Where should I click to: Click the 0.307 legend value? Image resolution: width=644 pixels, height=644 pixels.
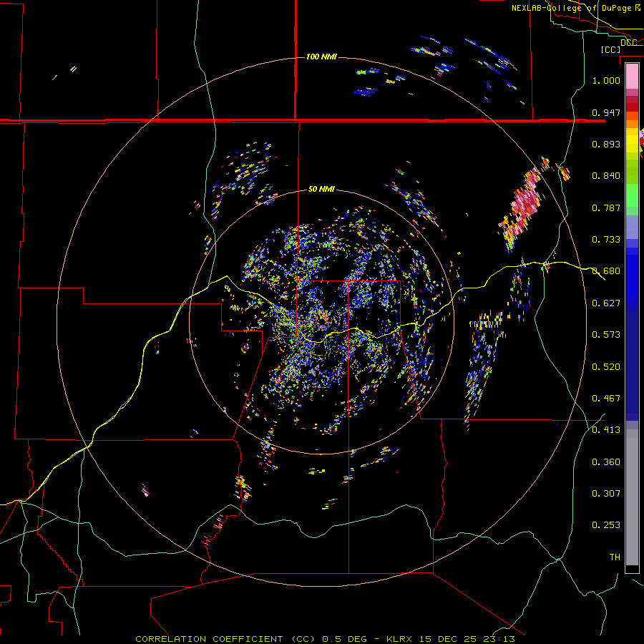[x=606, y=494]
